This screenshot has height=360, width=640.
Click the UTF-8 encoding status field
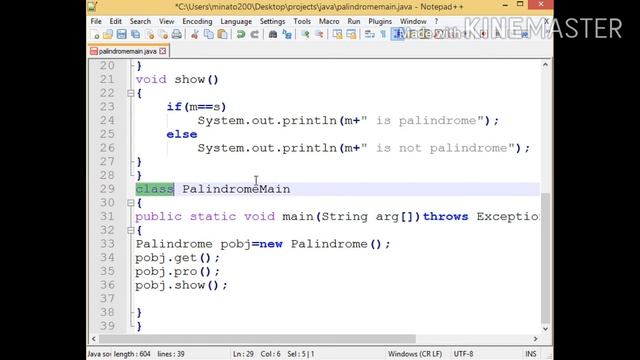tap(463, 354)
